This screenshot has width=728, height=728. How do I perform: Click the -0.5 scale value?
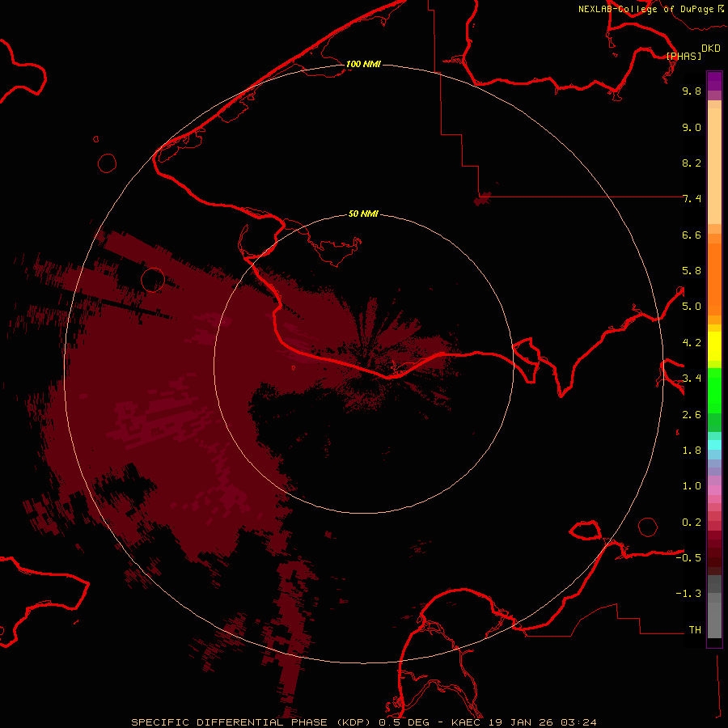[688, 558]
